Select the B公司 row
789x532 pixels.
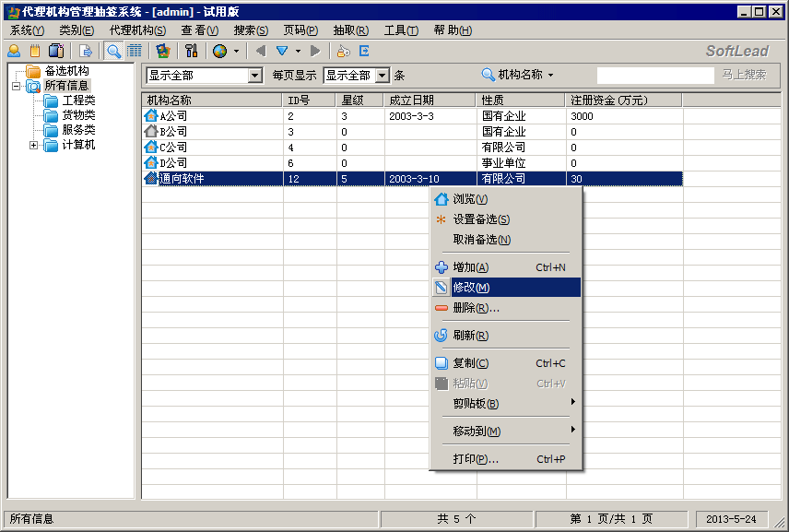pos(413,132)
